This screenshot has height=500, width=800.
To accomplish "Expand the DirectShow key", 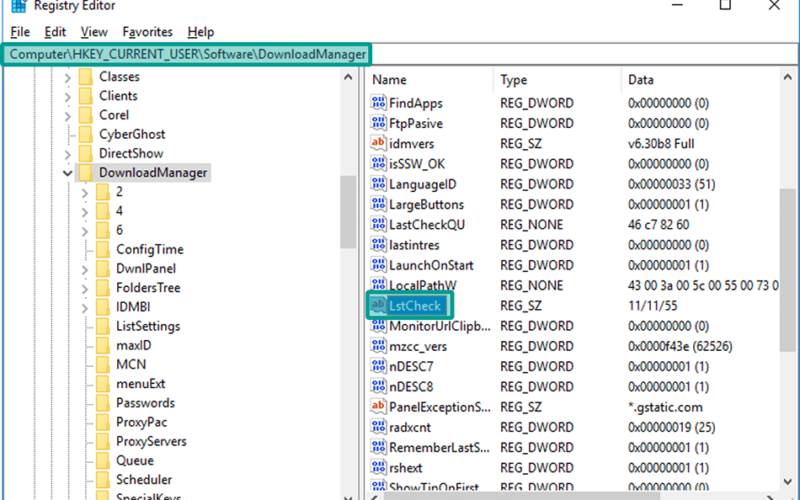I will point(67,154).
